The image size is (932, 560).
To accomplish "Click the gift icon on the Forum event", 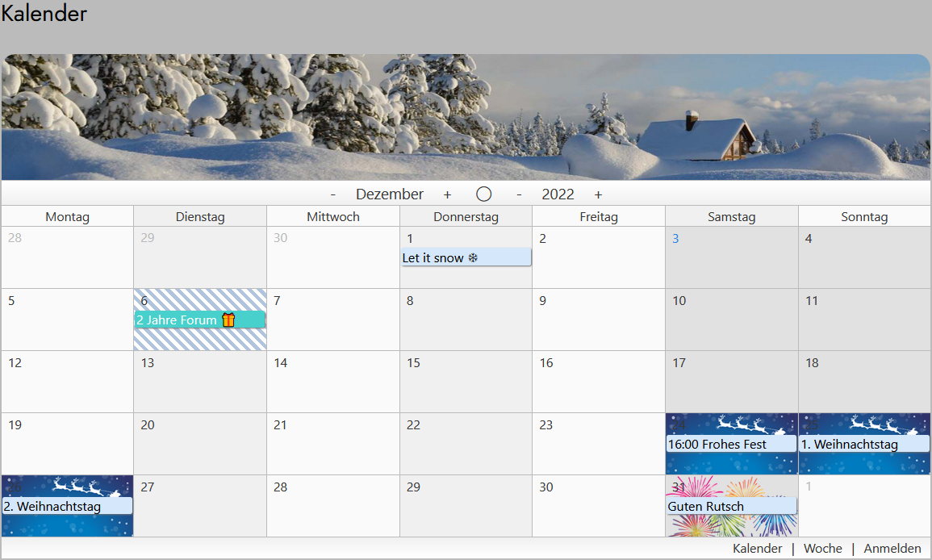I will [x=228, y=320].
